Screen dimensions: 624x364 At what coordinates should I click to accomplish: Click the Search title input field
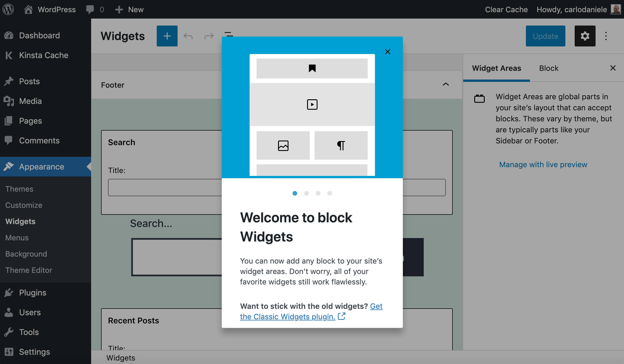click(x=277, y=187)
